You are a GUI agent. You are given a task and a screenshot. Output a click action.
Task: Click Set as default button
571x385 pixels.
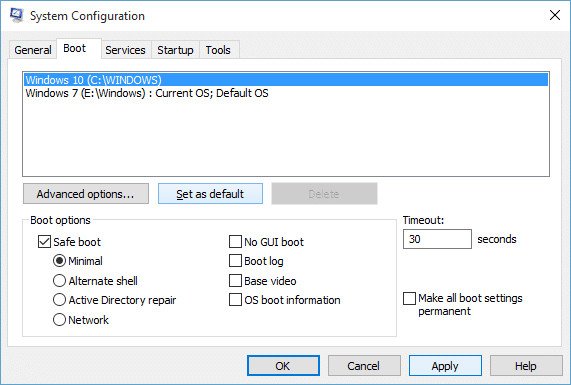click(x=210, y=194)
